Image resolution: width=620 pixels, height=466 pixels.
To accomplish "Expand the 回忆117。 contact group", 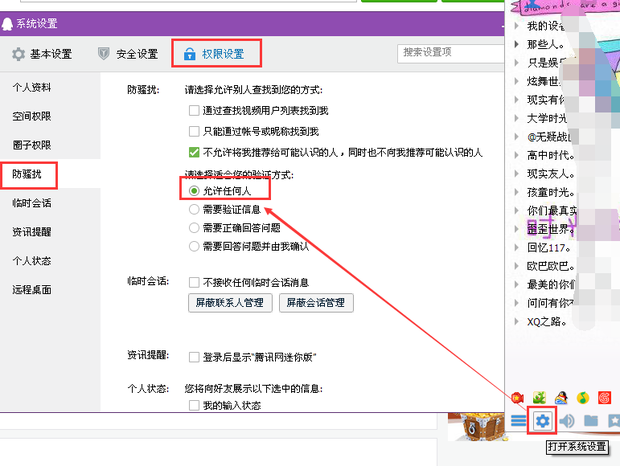I will [516, 247].
